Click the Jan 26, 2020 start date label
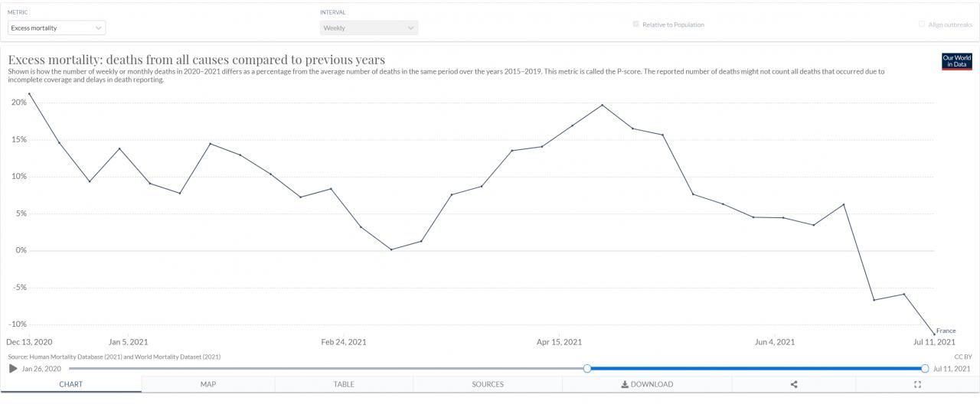 coord(41,369)
